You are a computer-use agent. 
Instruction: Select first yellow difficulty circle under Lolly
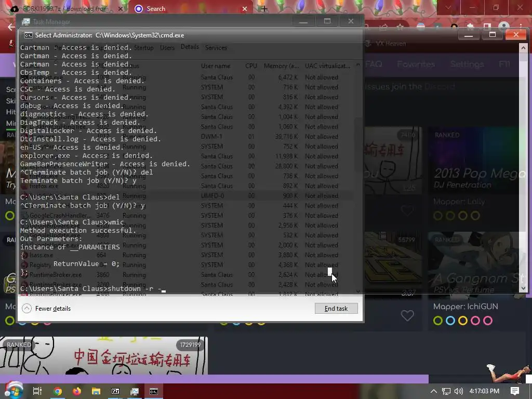point(438,216)
